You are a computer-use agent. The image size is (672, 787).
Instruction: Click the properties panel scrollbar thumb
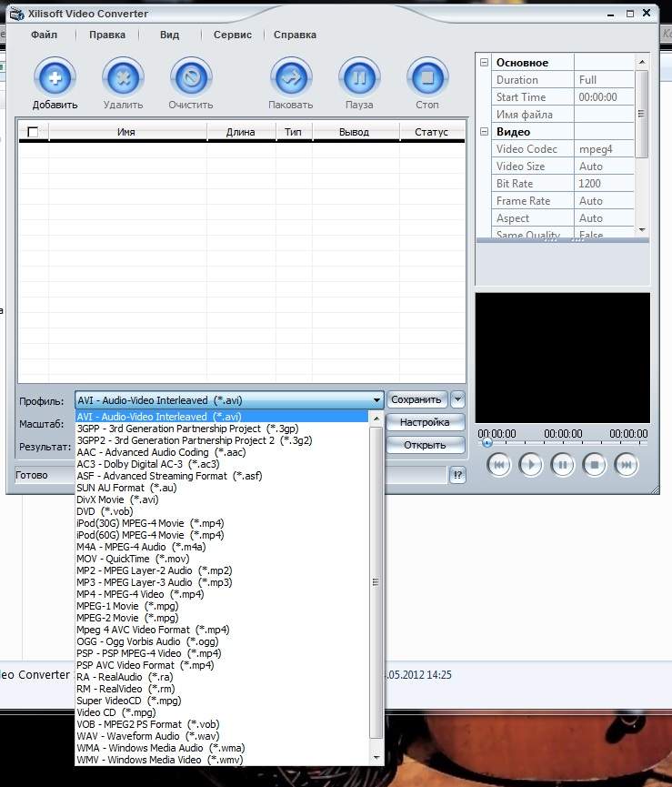pyautogui.click(x=641, y=114)
